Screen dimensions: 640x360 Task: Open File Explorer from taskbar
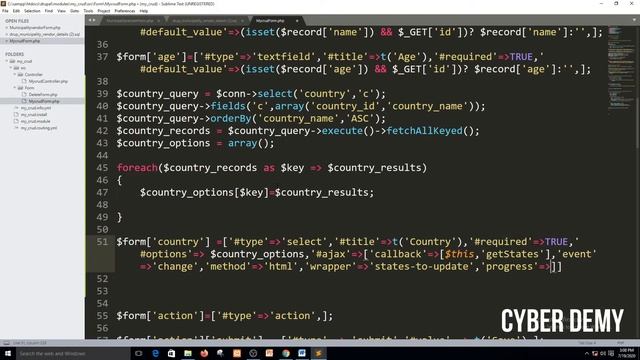188,353
